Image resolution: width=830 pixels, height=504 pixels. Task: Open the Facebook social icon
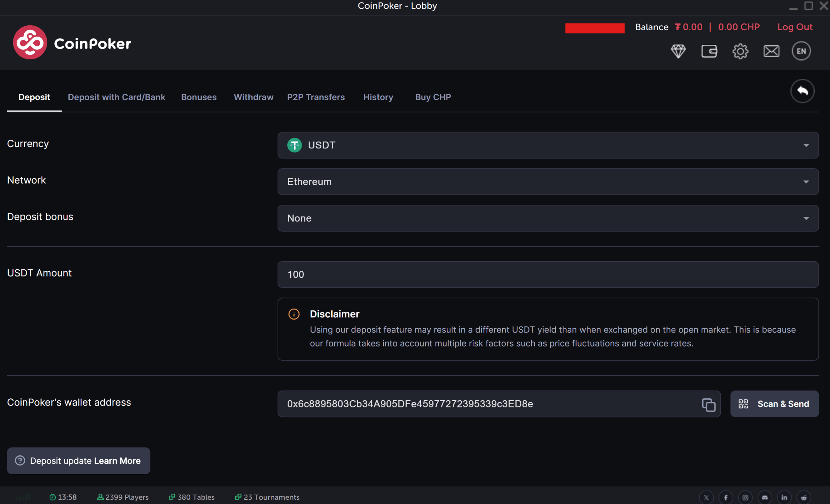pyautogui.click(x=726, y=497)
